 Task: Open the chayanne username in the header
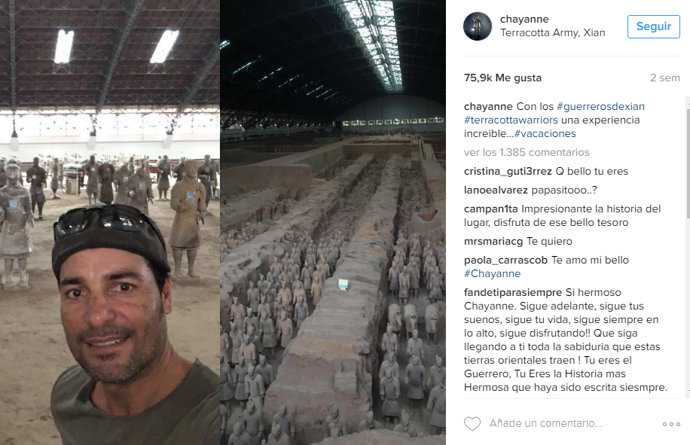(524, 19)
